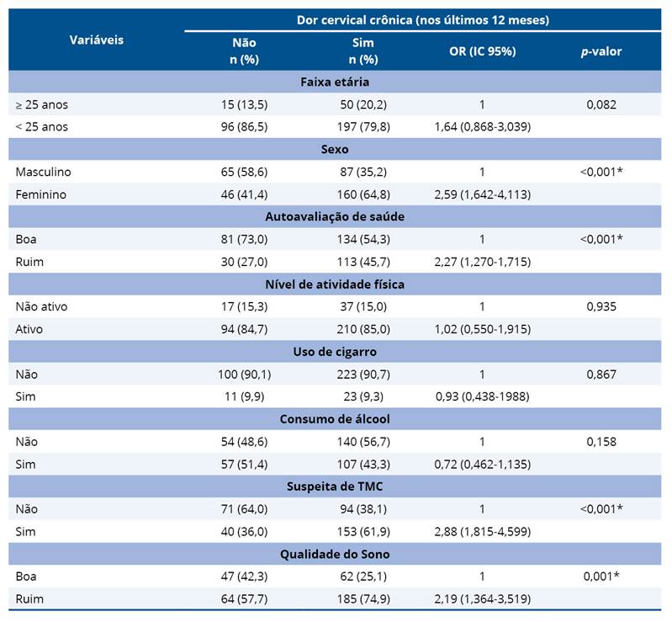Image resolution: width=672 pixels, height=622 pixels.
Task: Select the 'Qualidade do Sono' section heading
Action: click(335, 554)
